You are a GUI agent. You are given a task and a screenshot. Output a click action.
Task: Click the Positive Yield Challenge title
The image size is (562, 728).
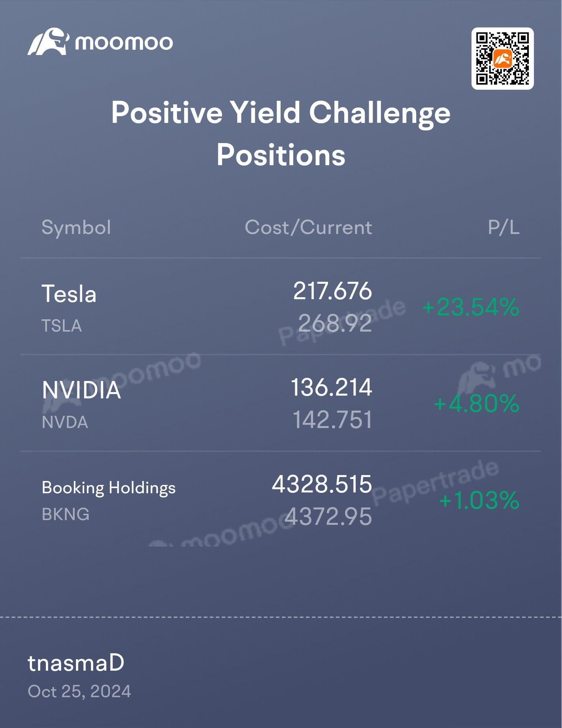281,112
